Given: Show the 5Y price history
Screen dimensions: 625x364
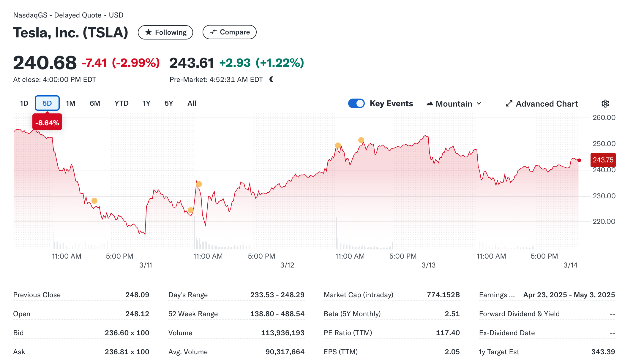Looking at the screenshot, I should pos(169,103).
